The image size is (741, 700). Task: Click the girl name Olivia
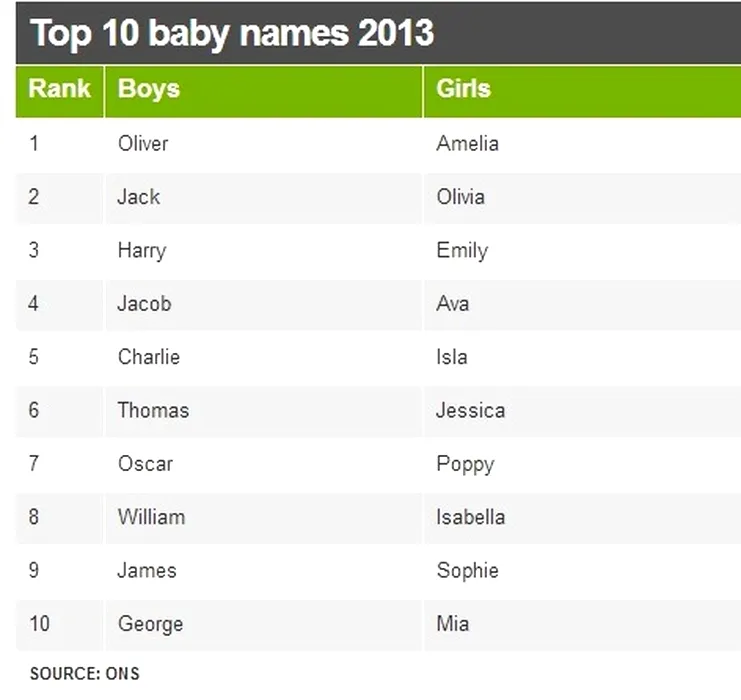point(460,197)
